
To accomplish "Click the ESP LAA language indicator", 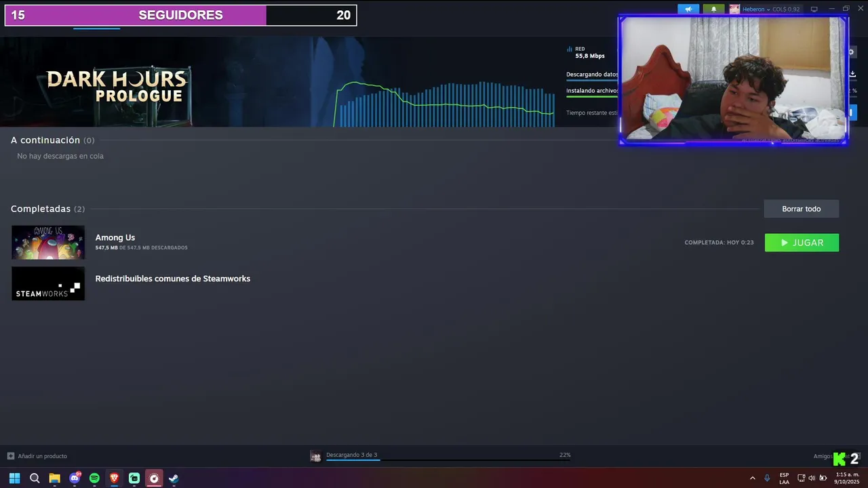I will coord(784,479).
